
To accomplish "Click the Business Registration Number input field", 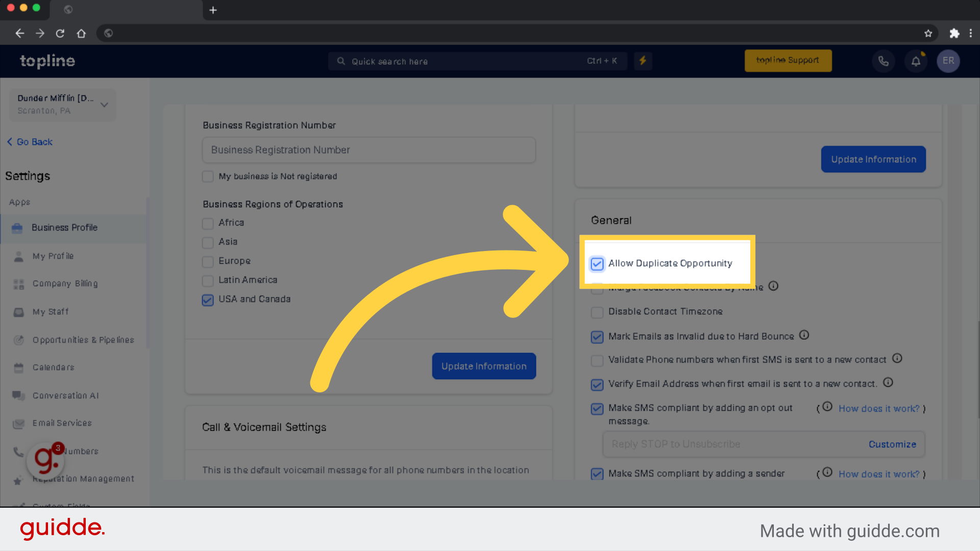I will click(369, 149).
